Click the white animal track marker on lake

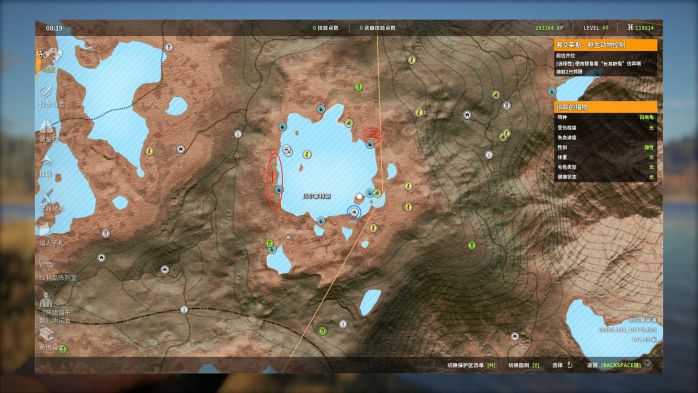pyautogui.click(x=288, y=150)
